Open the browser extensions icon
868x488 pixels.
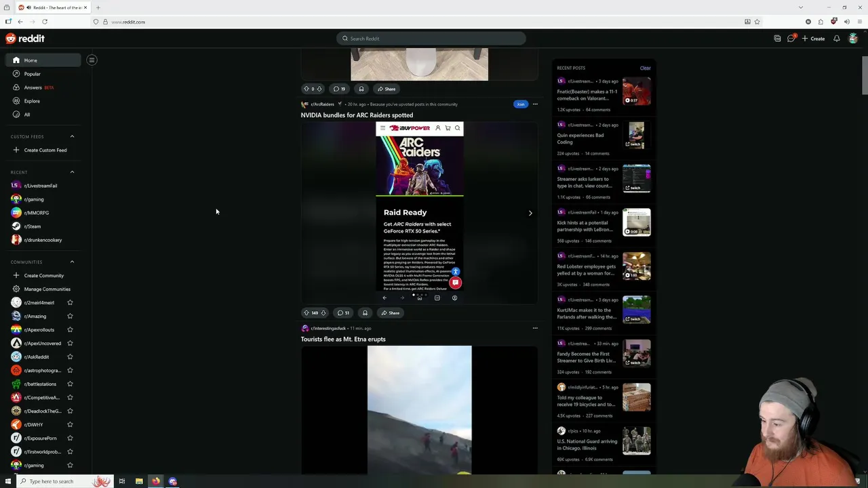(821, 22)
